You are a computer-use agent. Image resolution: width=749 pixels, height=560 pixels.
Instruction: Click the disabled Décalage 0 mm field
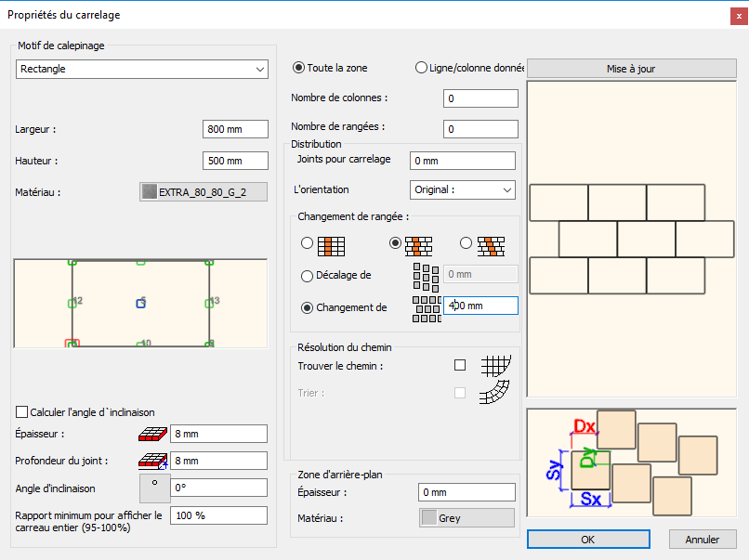coord(480,274)
